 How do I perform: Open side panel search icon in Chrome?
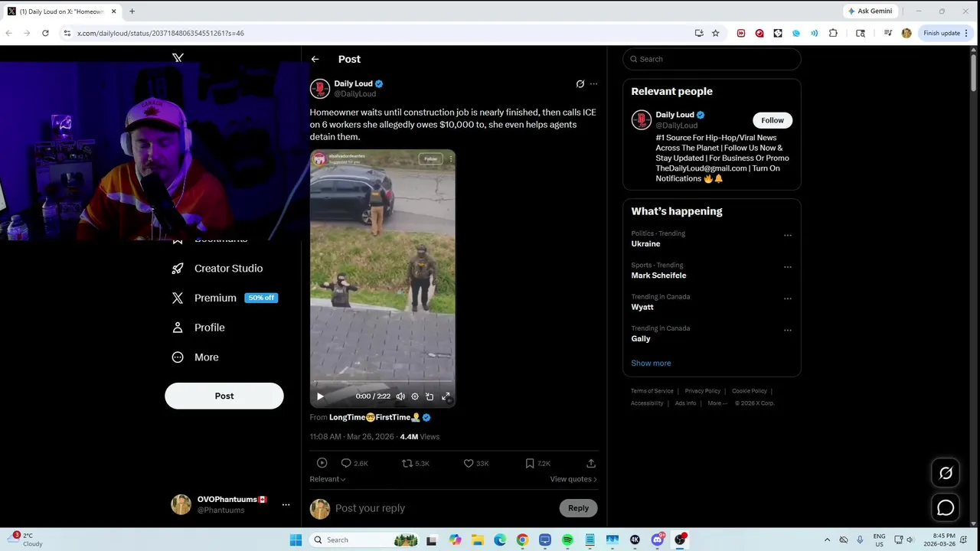pos(861,33)
